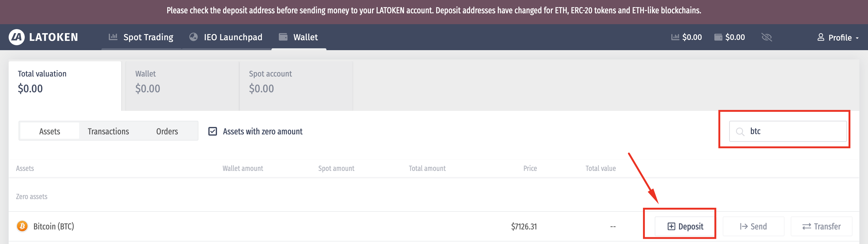Switch to the Orders tab
868x244 pixels.
click(x=167, y=131)
